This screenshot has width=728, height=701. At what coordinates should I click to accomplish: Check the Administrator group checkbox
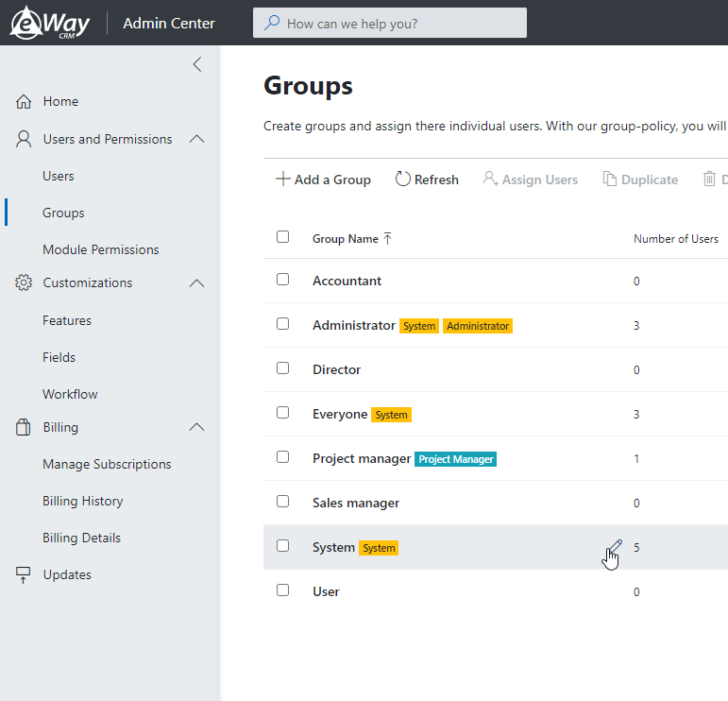point(282,324)
